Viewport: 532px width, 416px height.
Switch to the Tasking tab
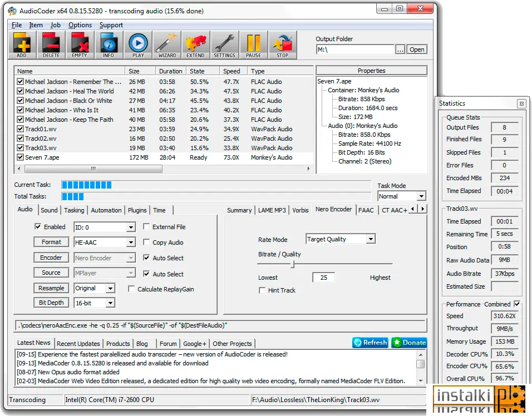pos(74,210)
